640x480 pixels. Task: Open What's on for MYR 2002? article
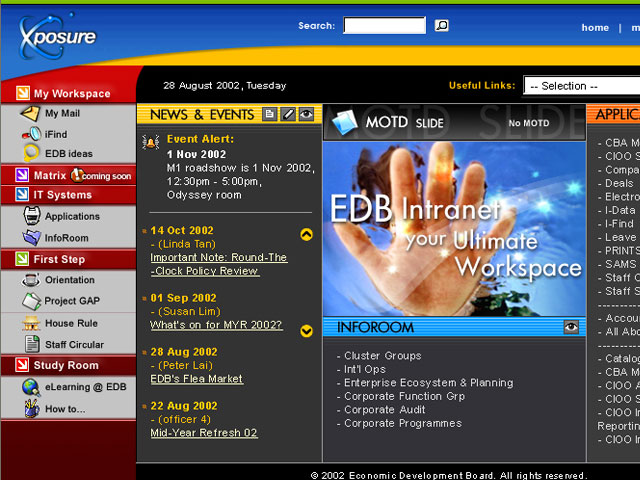pos(216,325)
